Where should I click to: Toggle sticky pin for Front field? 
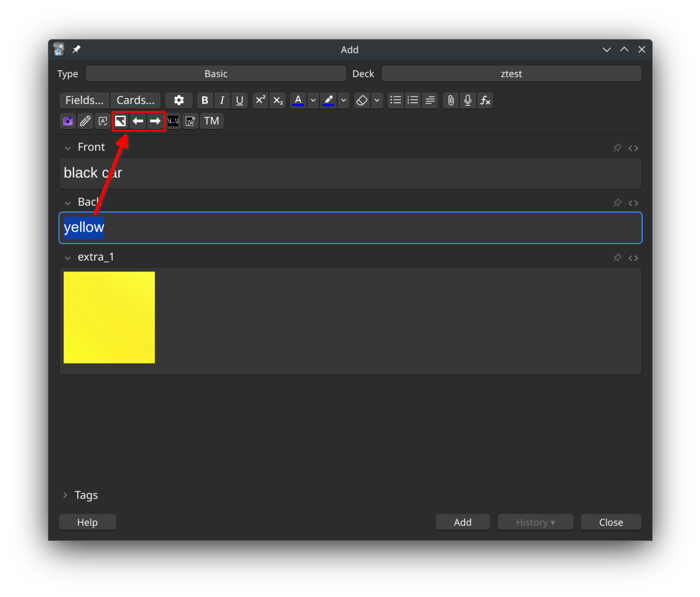tap(617, 148)
